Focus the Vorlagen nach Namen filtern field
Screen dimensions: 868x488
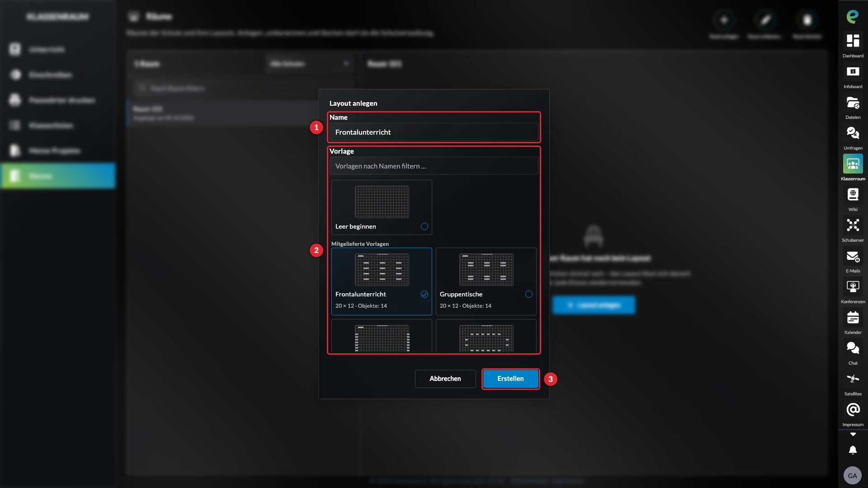(434, 166)
